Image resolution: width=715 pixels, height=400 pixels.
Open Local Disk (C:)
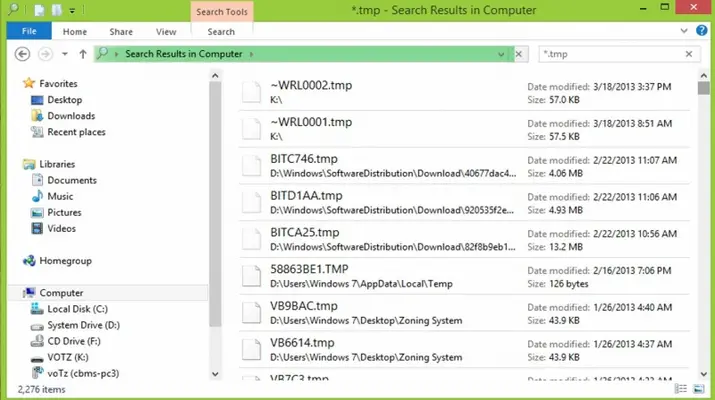77,309
